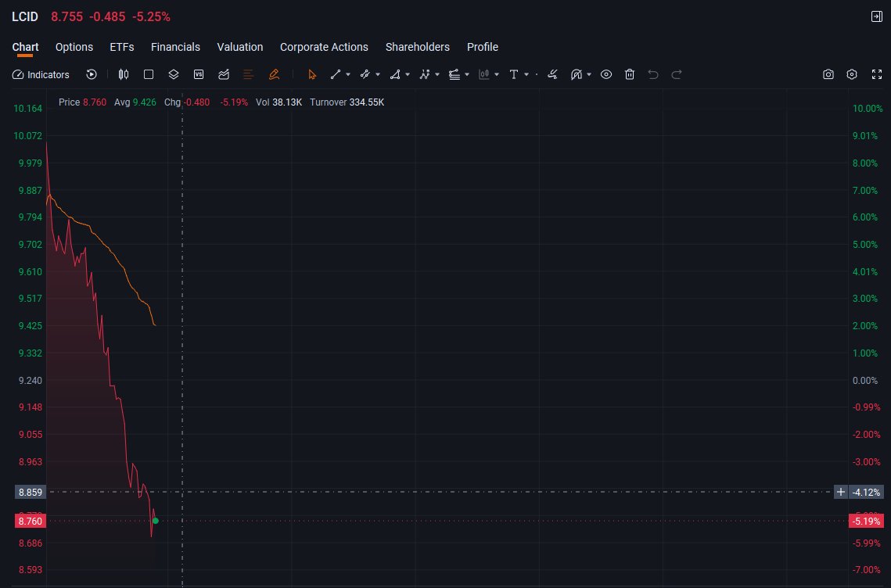
Task: Open the Profile tab
Action: 483,47
